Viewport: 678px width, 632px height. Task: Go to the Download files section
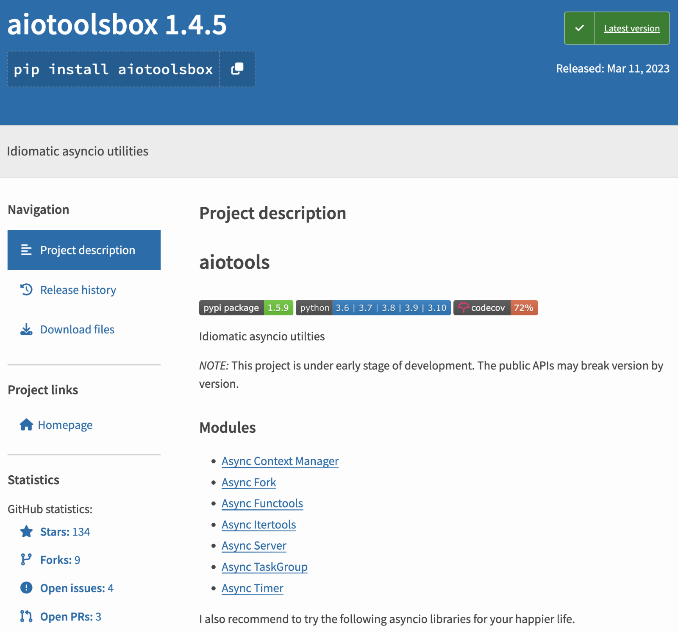pyautogui.click(x=77, y=329)
